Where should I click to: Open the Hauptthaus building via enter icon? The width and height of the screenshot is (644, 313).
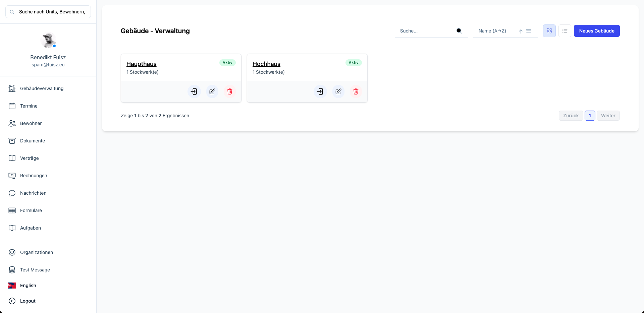tap(194, 91)
